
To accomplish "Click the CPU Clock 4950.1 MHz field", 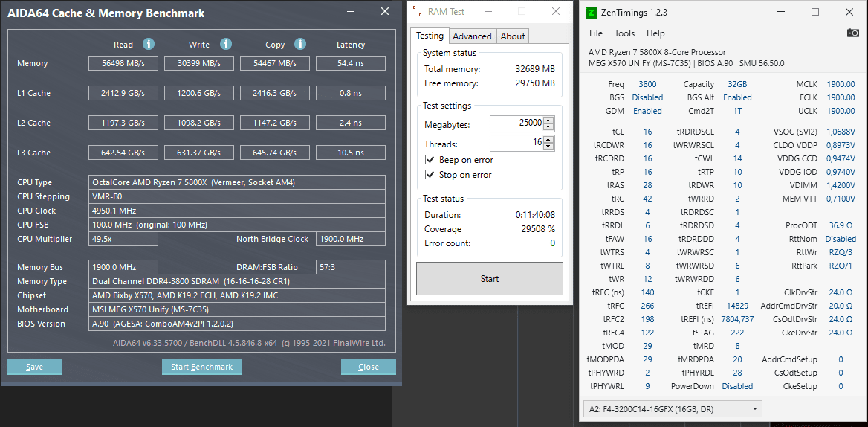I will [x=237, y=211].
